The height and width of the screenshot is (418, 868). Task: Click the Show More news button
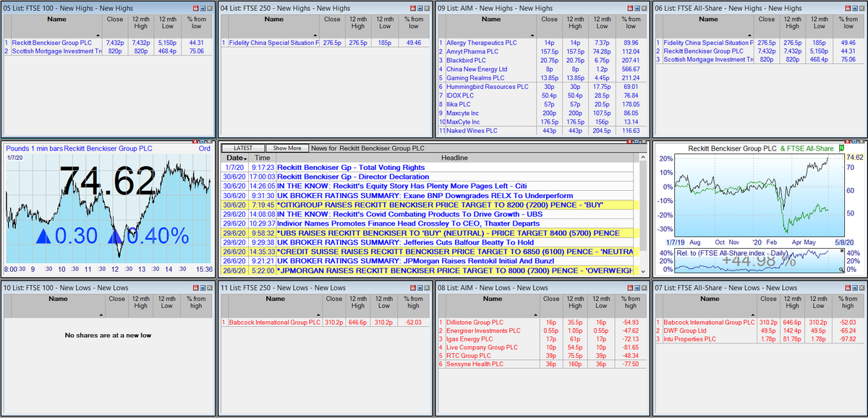(286, 148)
